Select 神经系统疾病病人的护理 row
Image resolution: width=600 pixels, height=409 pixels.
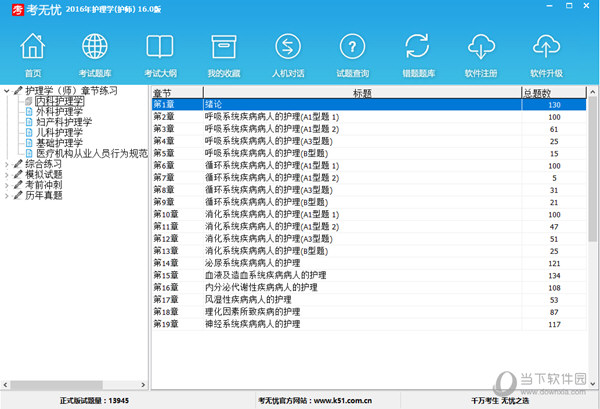coord(369,324)
